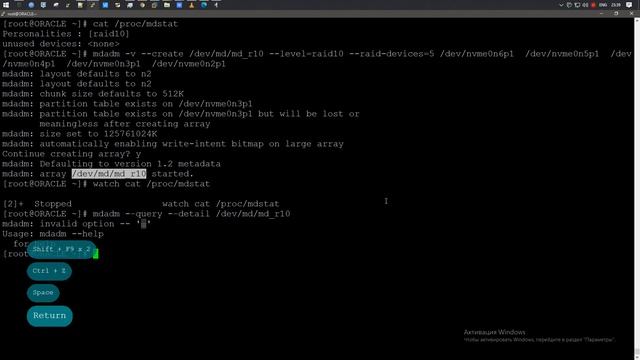The height and width of the screenshot is (360, 640).
Task: Click 'Continue creating array? y' line
Action: coord(71,154)
